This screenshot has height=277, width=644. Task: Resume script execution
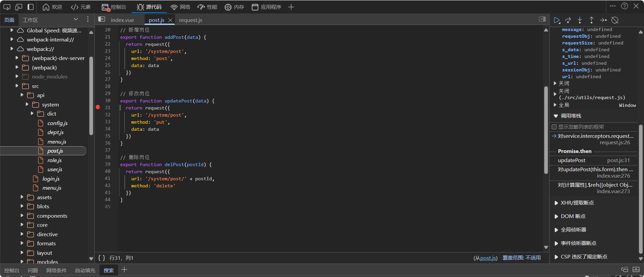[557, 20]
